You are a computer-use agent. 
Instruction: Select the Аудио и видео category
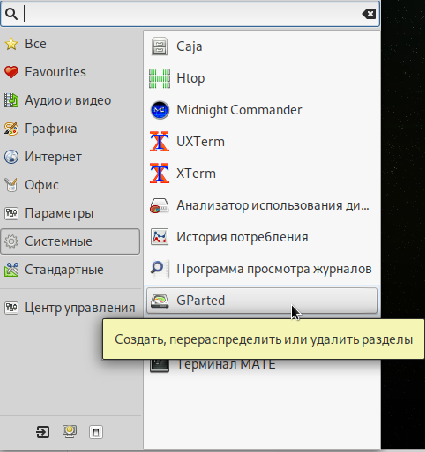pyautogui.click(x=70, y=100)
